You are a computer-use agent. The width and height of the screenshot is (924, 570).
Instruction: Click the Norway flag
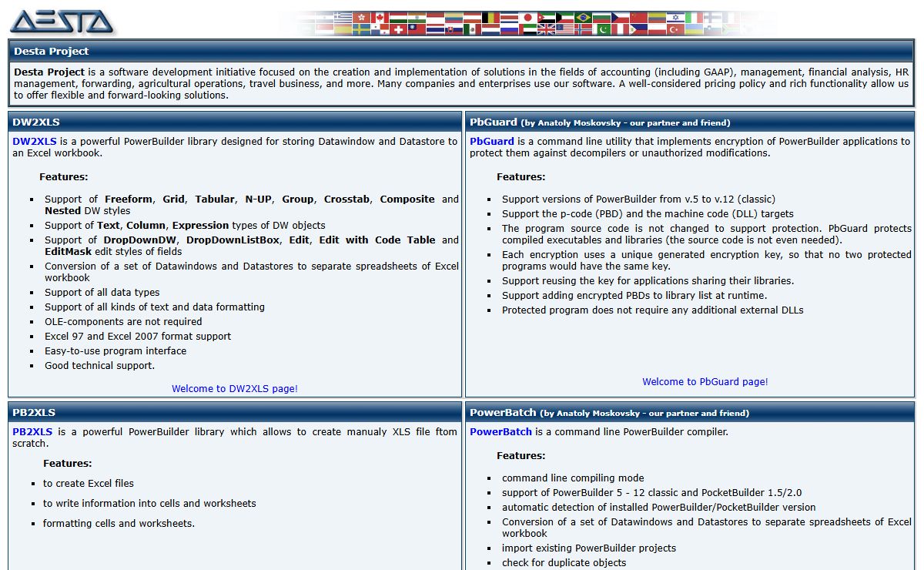(583, 29)
